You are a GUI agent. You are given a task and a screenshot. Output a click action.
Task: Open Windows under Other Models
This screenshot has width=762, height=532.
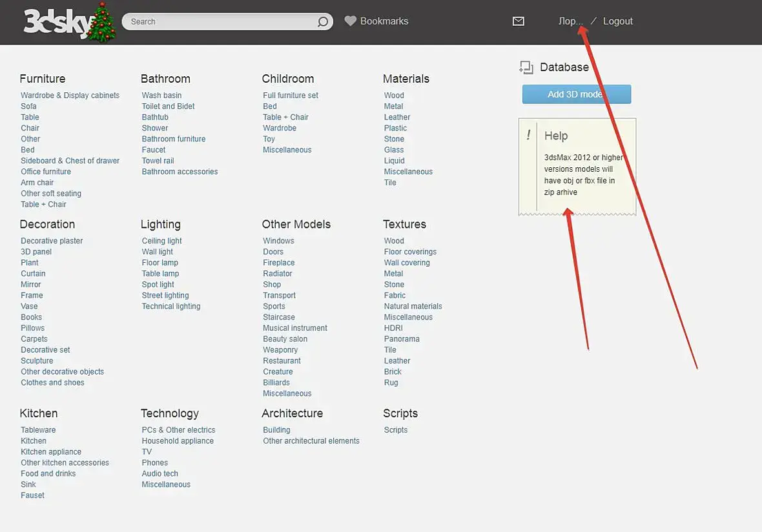pyautogui.click(x=278, y=241)
